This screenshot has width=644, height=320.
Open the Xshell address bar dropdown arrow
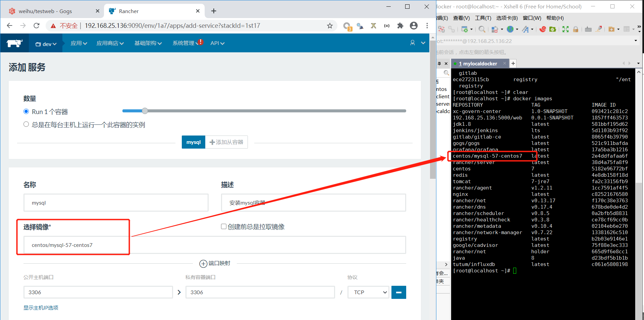[636, 41]
